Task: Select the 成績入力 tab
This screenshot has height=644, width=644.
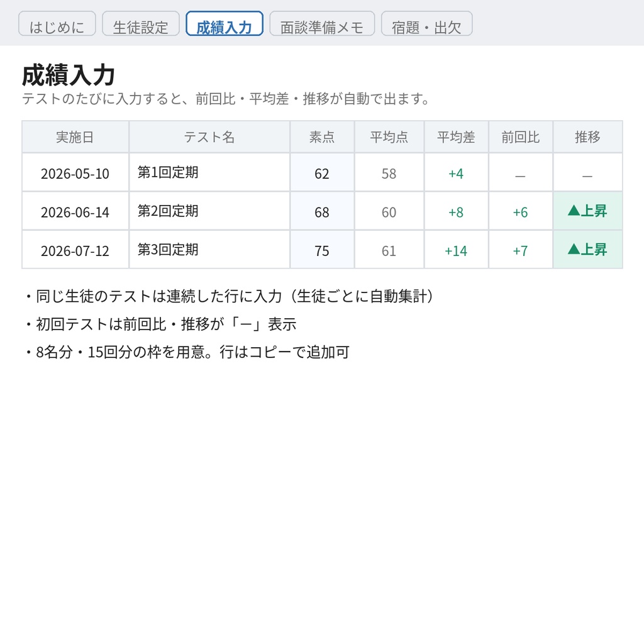Action: (225, 24)
